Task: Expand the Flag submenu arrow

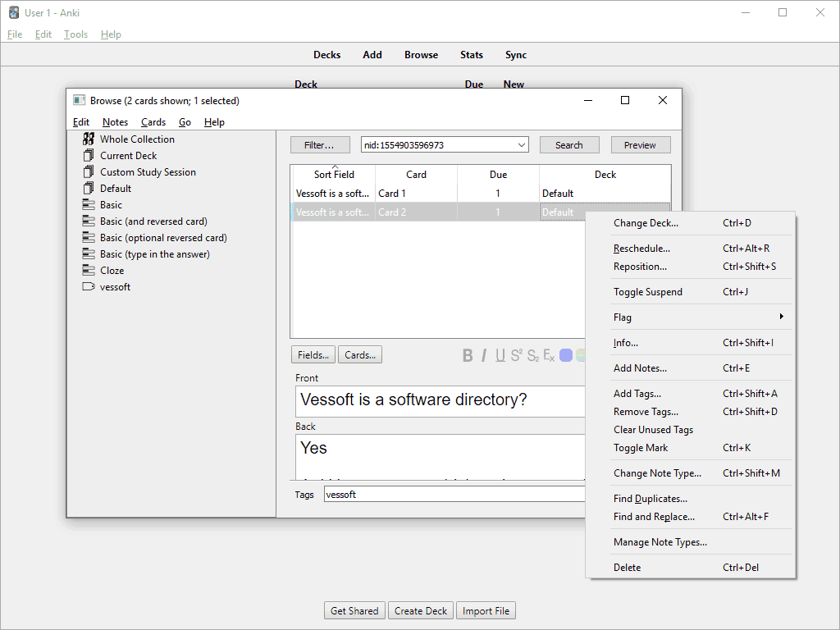Action: pos(782,317)
